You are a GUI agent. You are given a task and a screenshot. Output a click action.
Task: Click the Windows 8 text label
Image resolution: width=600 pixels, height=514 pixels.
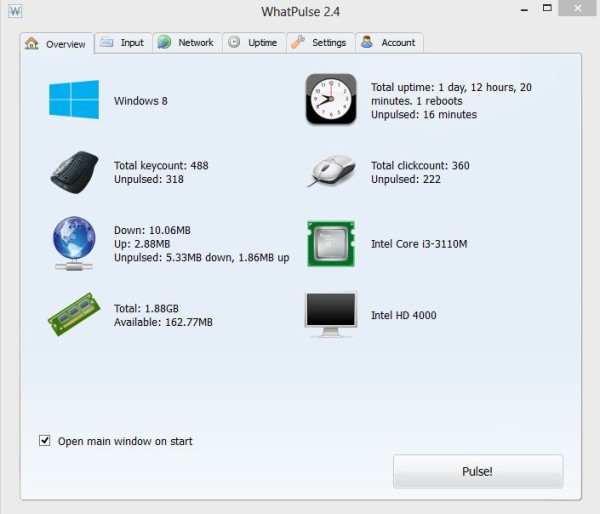(x=141, y=101)
